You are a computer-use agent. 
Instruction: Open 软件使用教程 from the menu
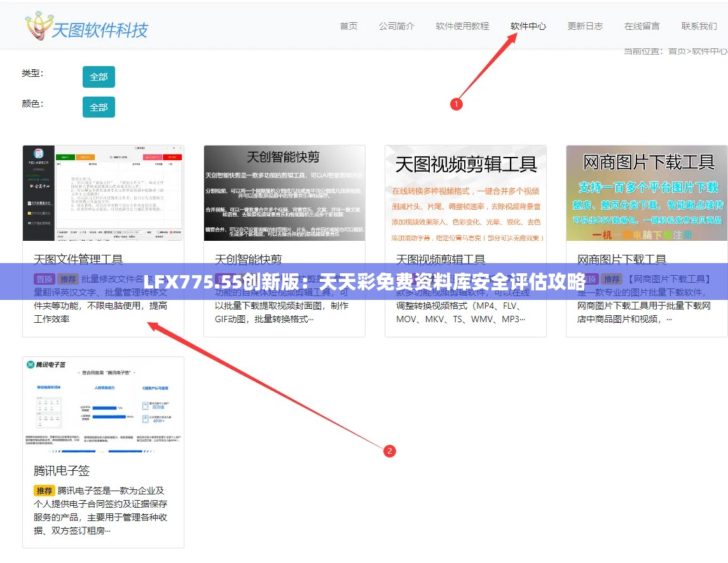pos(462,26)
